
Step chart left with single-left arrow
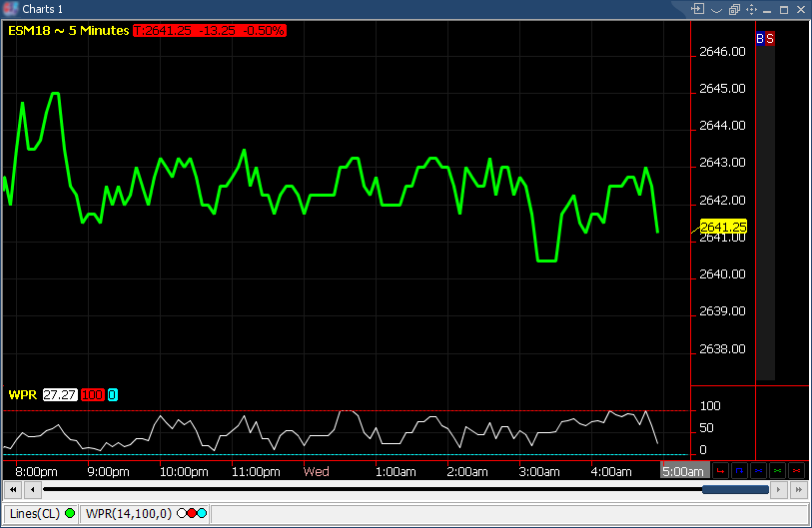[33, 489]
